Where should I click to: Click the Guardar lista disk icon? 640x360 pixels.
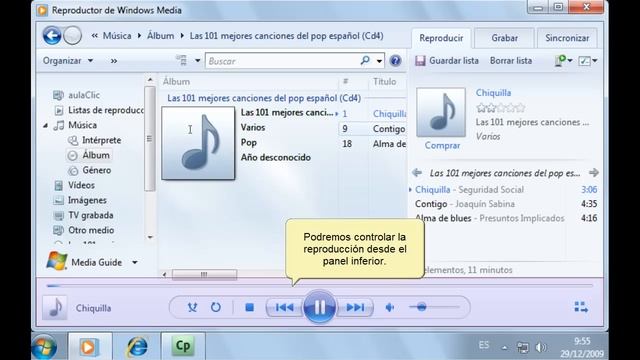[420, 61]
